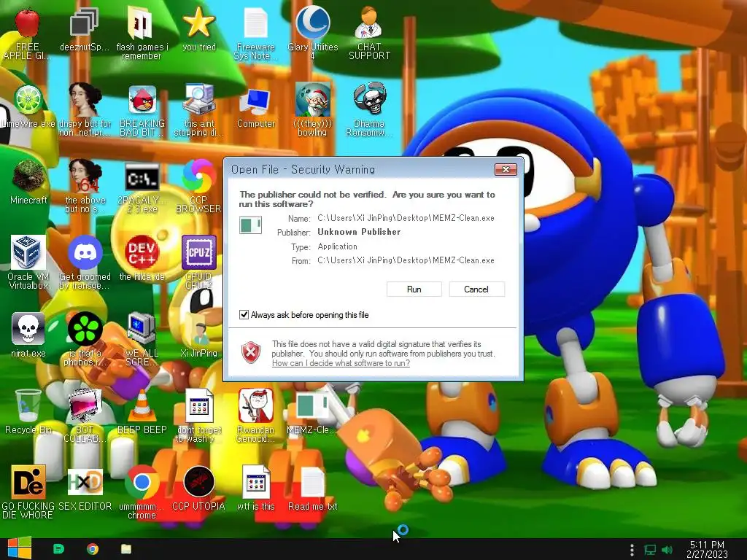Select CPUID CPU-Z icon

pos(198,263)
